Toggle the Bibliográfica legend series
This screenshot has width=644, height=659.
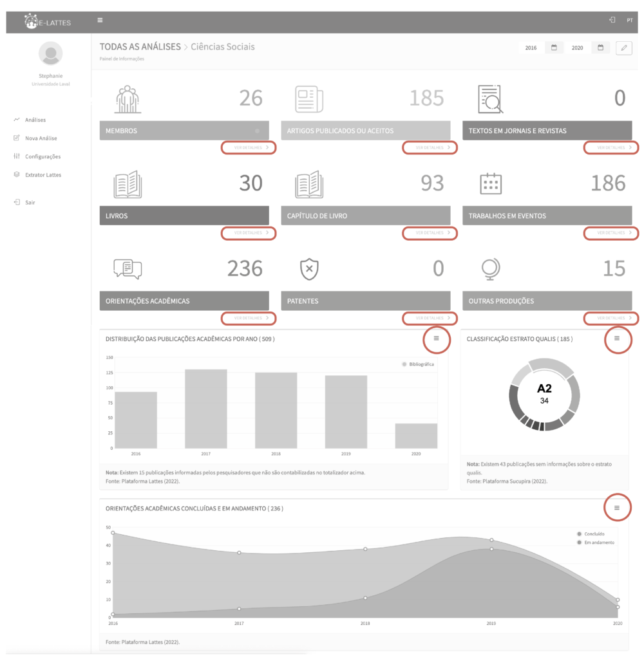point(418,364)
